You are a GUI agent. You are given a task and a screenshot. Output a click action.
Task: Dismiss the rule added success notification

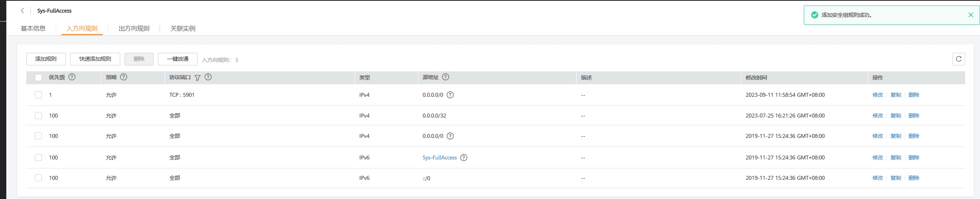click(971, 15)
